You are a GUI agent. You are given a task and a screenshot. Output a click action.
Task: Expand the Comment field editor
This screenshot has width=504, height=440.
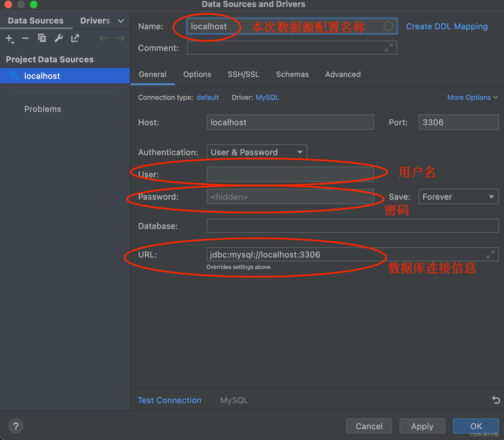click(388, 48)
